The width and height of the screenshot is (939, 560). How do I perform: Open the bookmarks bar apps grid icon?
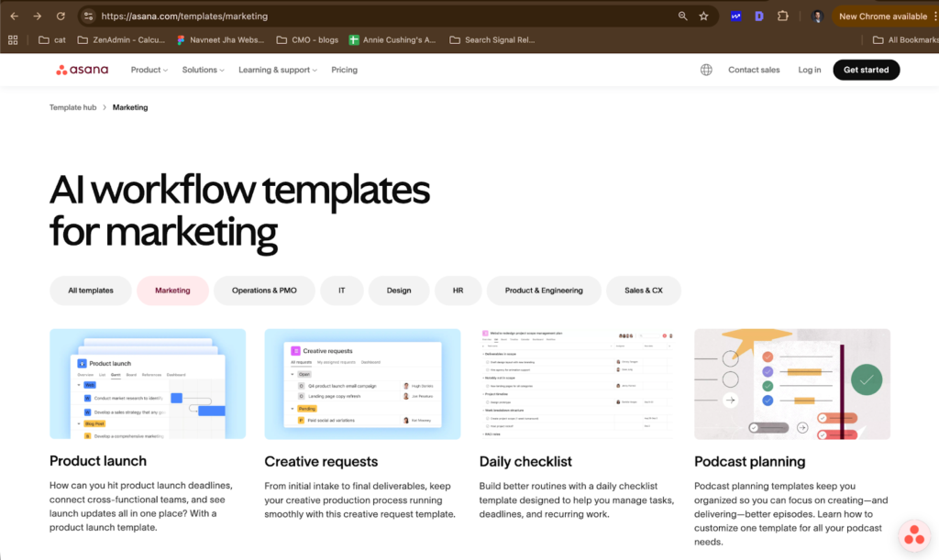(x=13, y=39)
